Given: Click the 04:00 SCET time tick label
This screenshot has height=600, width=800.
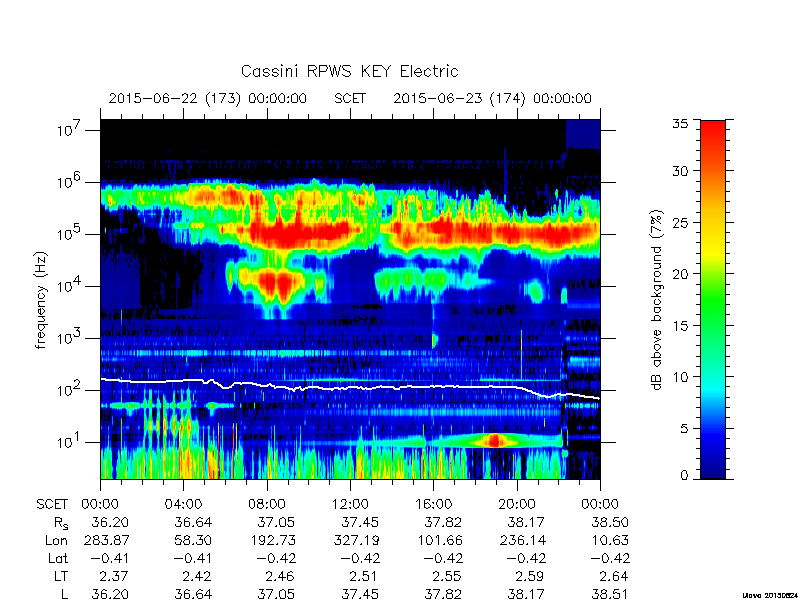Looking at the screenshot, I should 183,504.
